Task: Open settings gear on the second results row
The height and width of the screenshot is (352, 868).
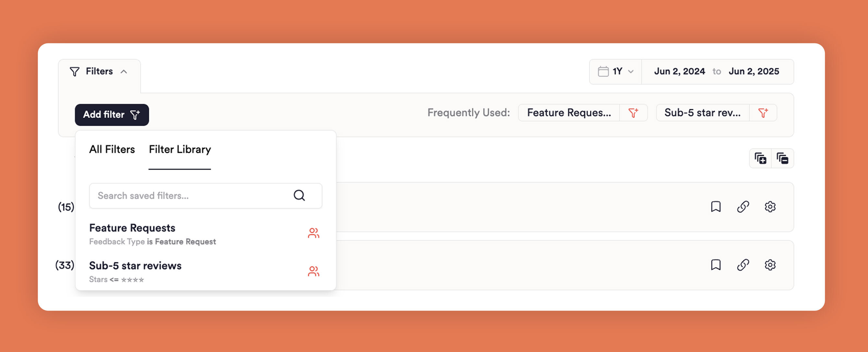Action: (770, 265)
